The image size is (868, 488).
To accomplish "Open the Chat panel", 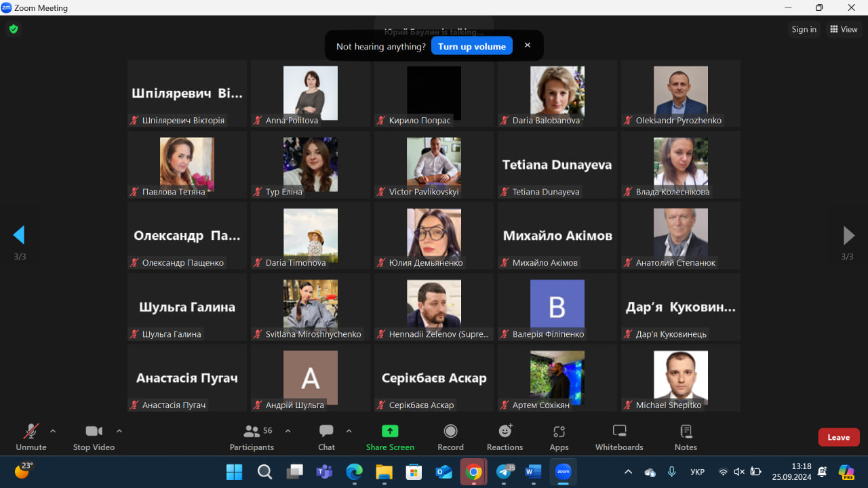I will pos(326,436).
